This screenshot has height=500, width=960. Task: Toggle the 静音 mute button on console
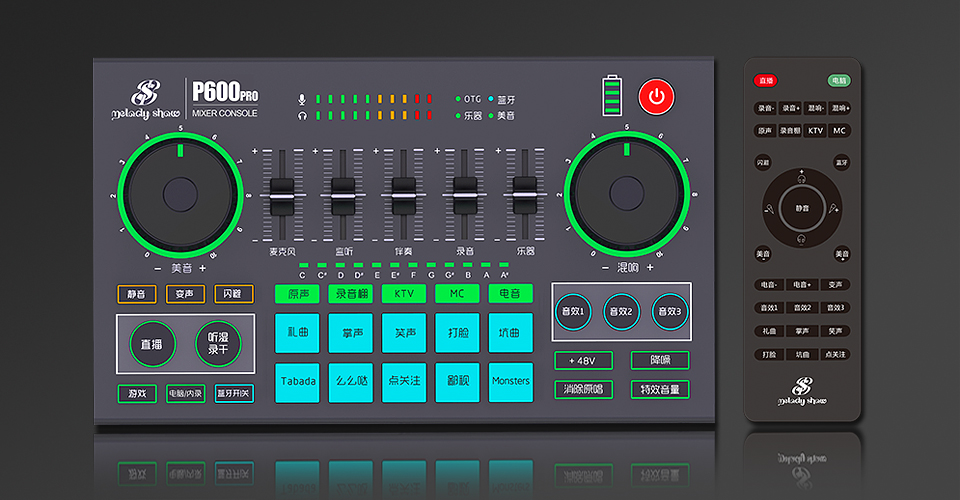(137, 294)
